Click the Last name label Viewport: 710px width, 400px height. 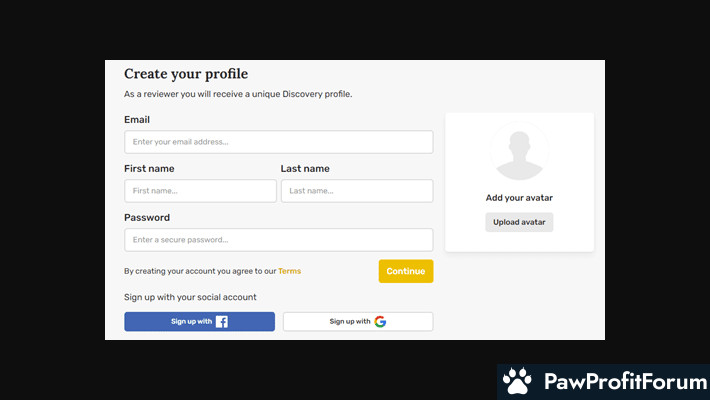coord(305,169)
